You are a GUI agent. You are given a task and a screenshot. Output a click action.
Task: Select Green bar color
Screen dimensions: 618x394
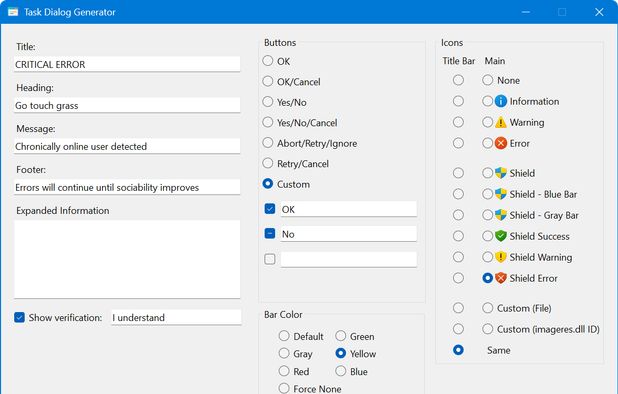[x=341, y=336]
